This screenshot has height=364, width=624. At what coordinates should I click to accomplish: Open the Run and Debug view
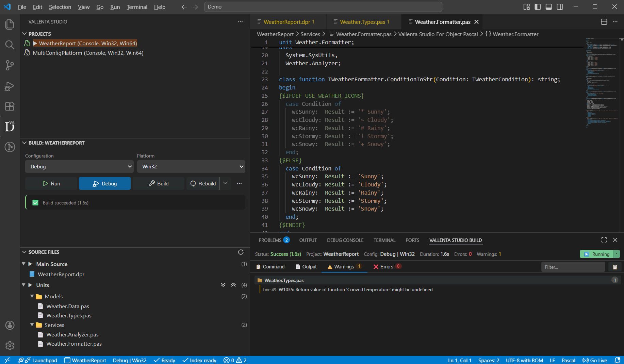10,86
